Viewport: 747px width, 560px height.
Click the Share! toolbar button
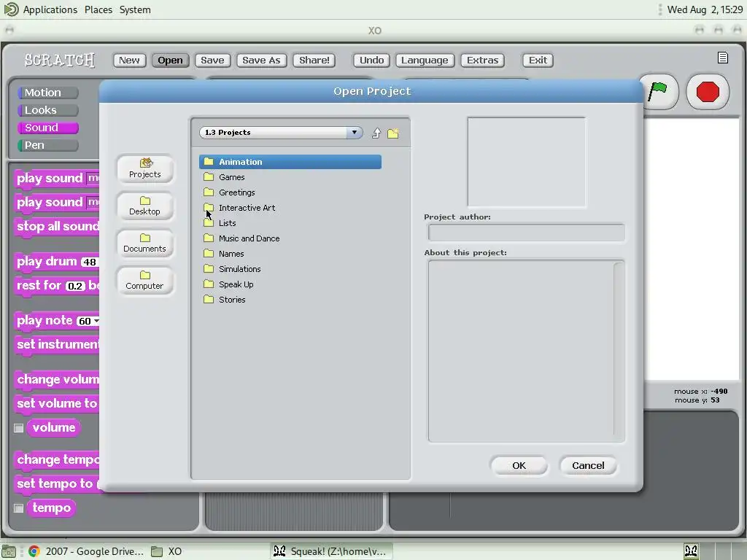[314, 60]
